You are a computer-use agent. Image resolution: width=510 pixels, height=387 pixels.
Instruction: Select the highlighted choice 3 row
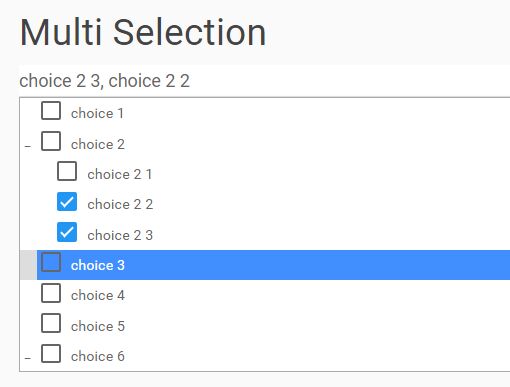[273, 265]
